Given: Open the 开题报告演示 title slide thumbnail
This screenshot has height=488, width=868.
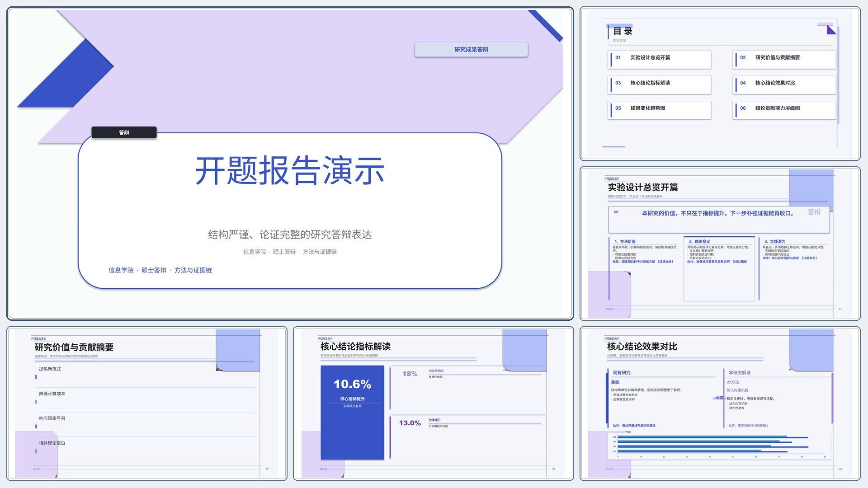Looking at the screenshot, I should pos(290,164).
